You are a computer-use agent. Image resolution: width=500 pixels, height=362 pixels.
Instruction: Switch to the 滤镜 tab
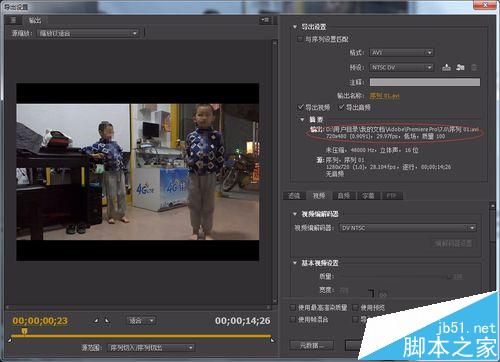coord(294,196)
